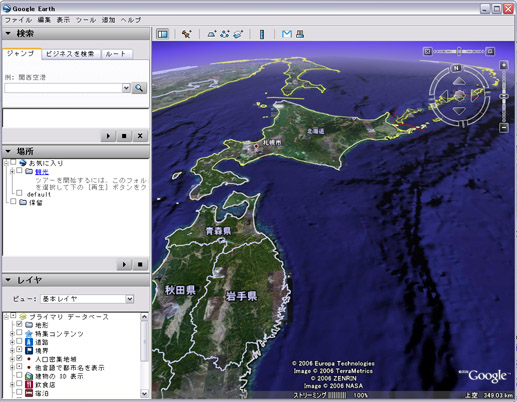
Task: Clear search results with X button
Action: click(x=140, y=136)
